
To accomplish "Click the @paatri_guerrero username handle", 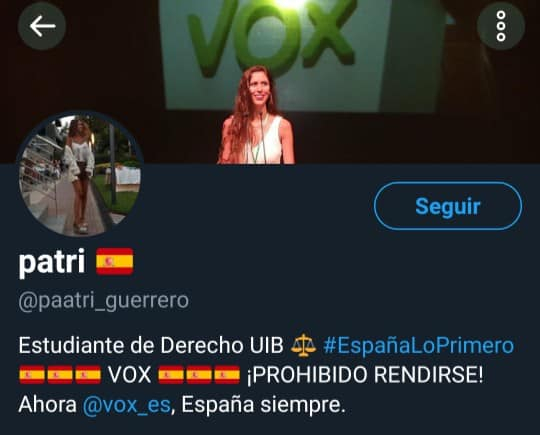I will tap(104, 301).
